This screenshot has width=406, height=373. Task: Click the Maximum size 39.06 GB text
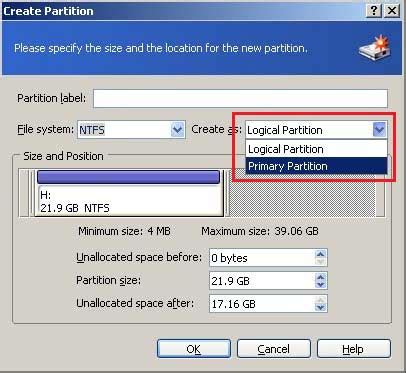pyautogui.click(x=260, y=231)
